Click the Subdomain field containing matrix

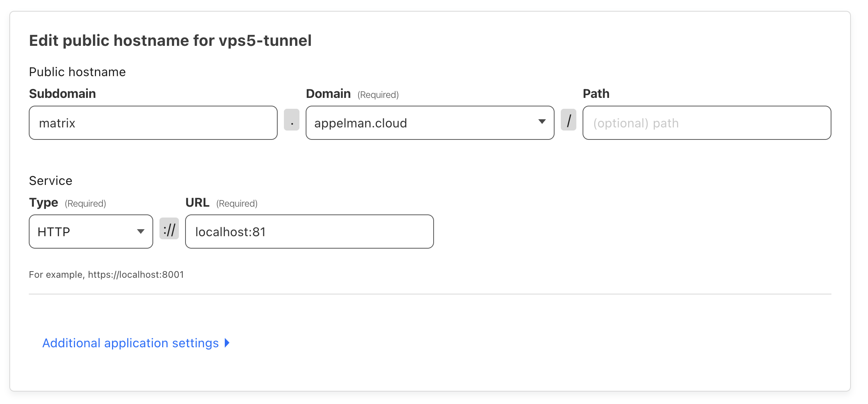(153, 123)
